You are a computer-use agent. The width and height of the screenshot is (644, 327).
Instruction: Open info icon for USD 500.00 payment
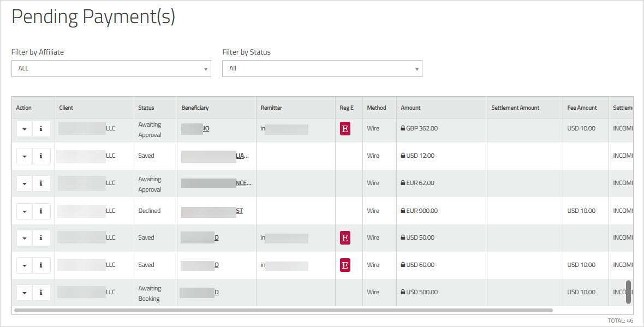(41, 293)
